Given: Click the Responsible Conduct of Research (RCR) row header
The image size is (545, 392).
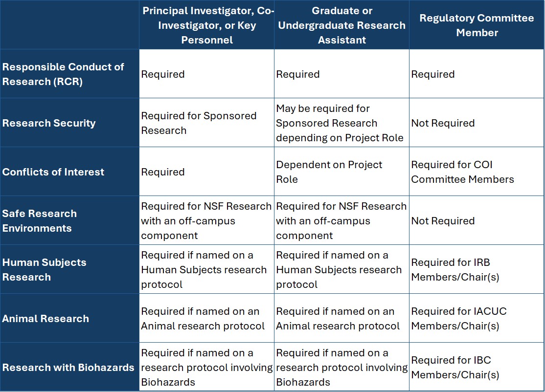Looking at the screenshot, I should [64, 74].
